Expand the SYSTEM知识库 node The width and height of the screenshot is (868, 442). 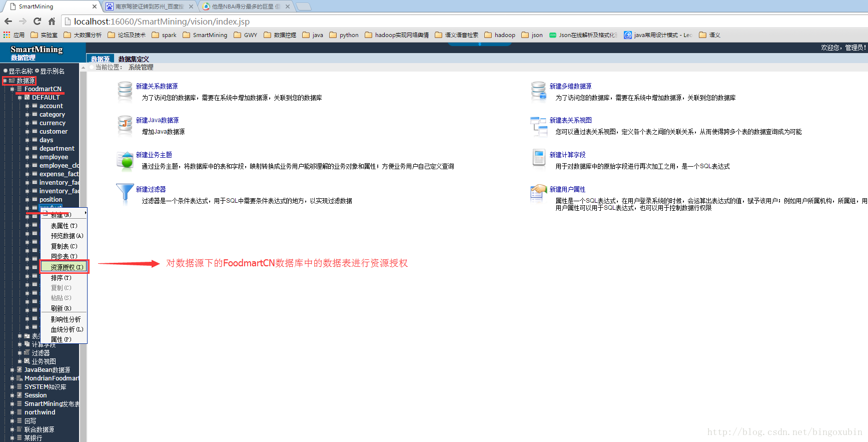click(13, 386)
